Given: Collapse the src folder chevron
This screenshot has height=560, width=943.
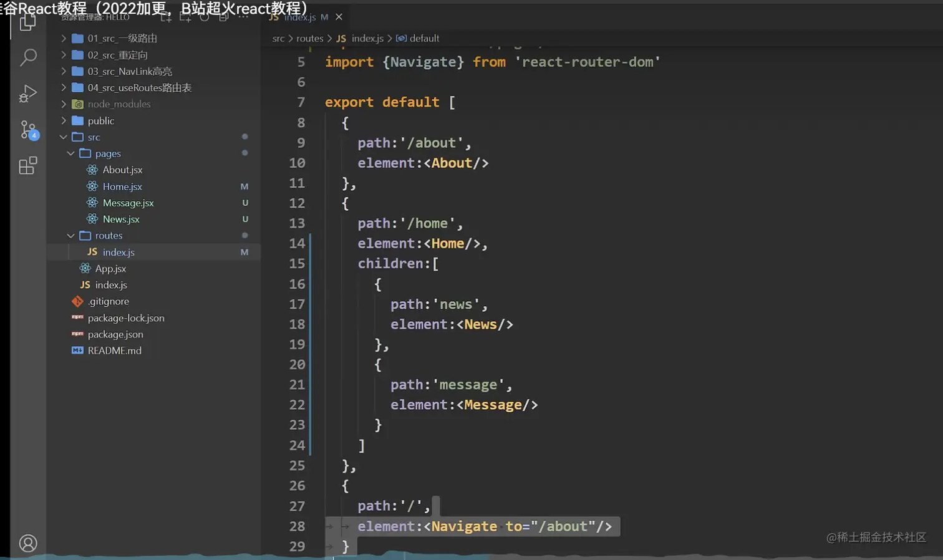Looking at the screenshot, I should pos(64,137).
